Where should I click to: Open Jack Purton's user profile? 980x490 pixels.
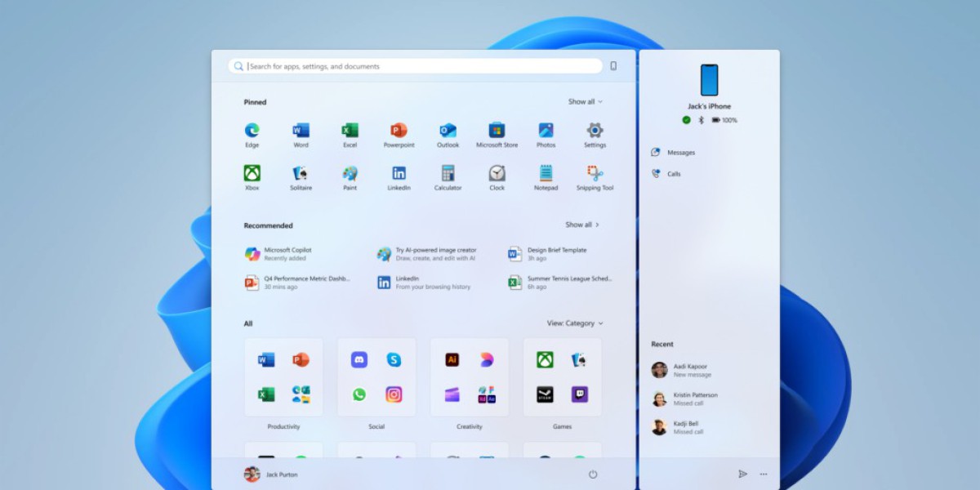(x=270, y=474)
